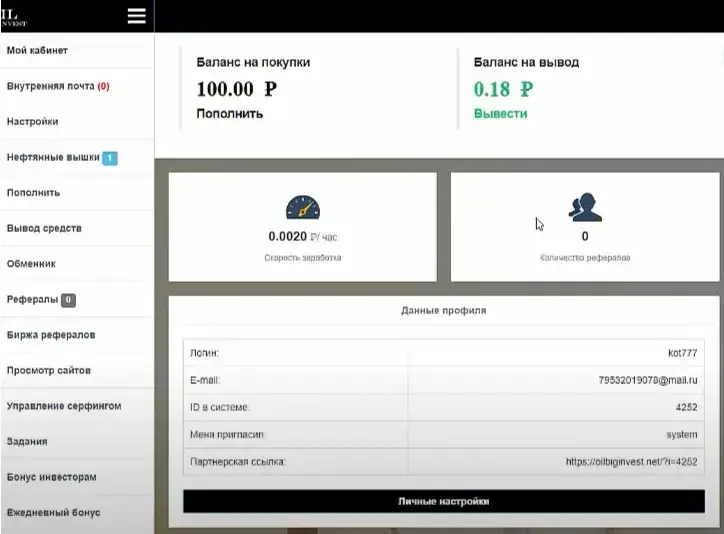Click the referral count 0 value

(x=585, y=236)
